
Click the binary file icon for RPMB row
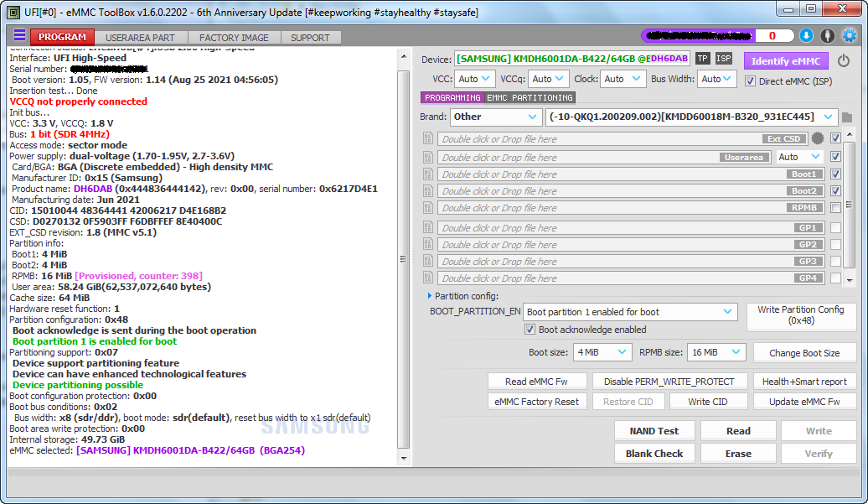[428, 208]
